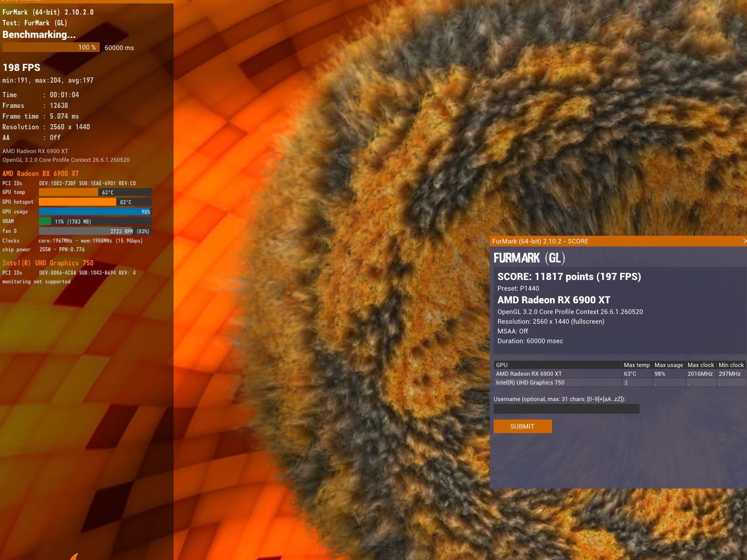Click the 'Min clock' column header
Viewport: 747px width, 560px height.
731,365
